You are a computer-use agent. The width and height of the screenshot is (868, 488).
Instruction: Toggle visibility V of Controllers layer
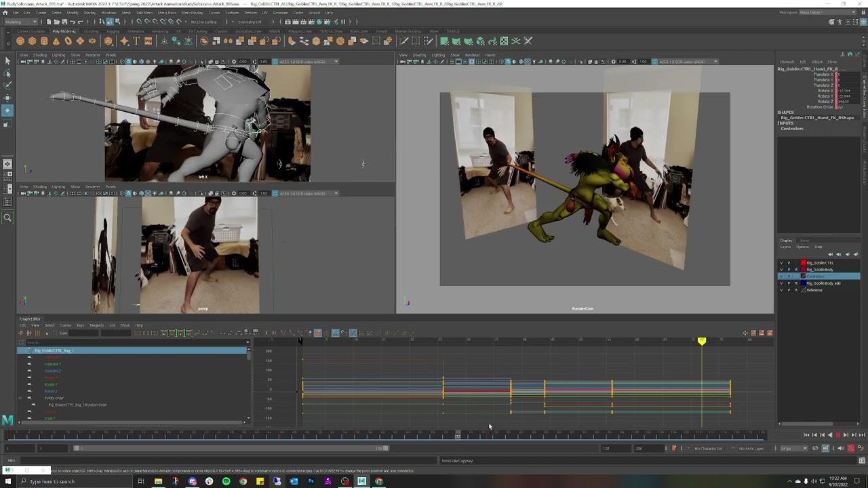click(x=781, y=277)
